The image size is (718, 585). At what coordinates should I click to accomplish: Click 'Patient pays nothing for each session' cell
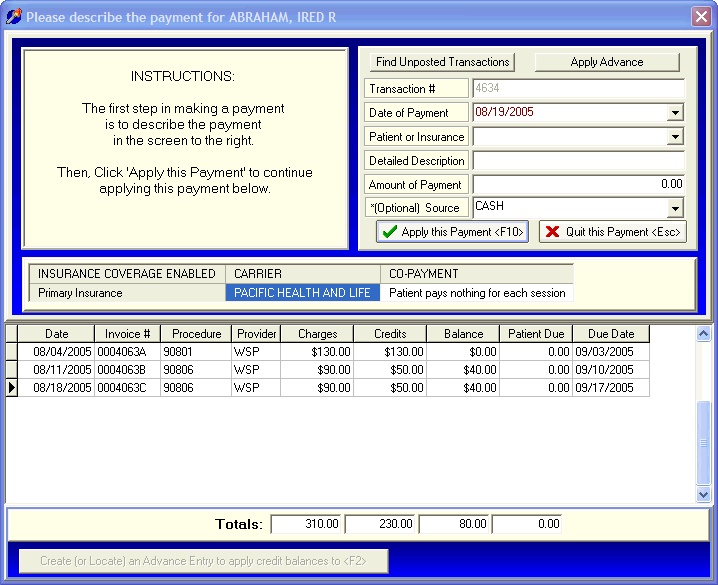(477, 293)
